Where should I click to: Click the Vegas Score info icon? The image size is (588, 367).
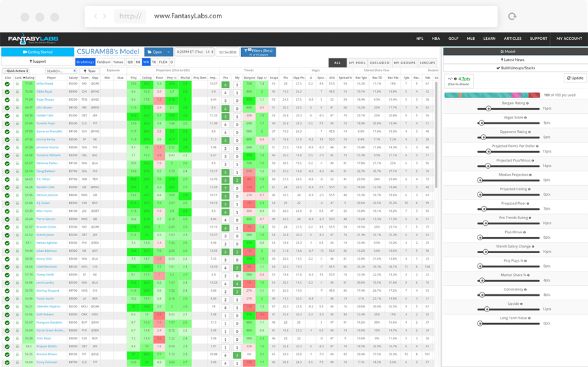click(525, 118)
